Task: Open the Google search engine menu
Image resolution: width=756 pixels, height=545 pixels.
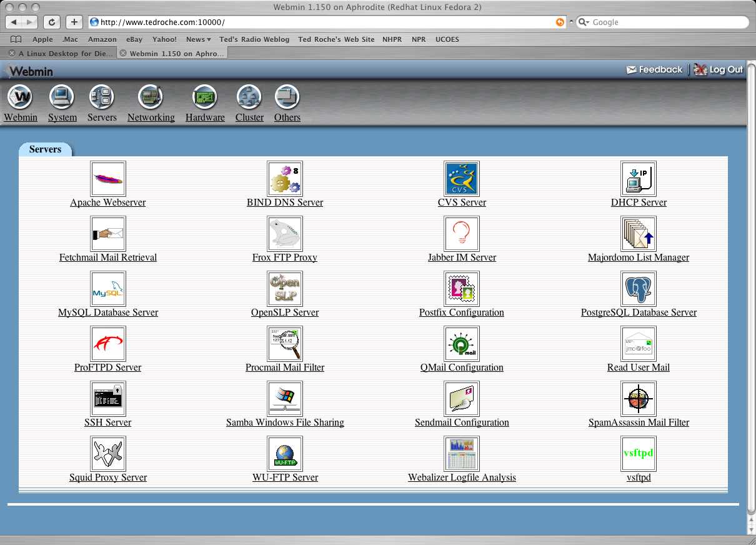Action: 582,22
